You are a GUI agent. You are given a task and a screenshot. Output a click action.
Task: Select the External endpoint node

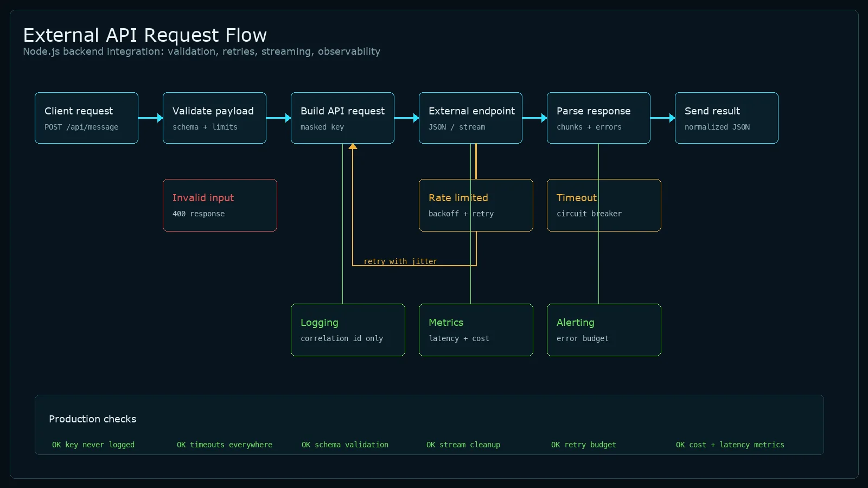[x=470, y=118]
